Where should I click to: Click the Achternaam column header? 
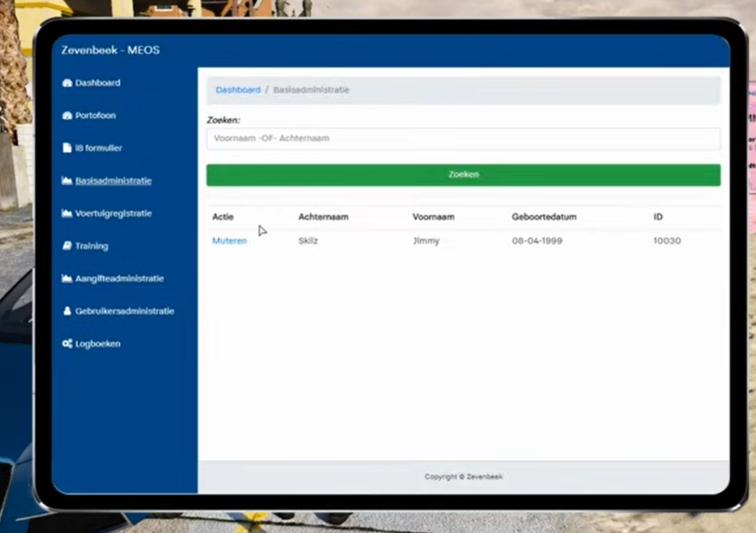[323, 217]
